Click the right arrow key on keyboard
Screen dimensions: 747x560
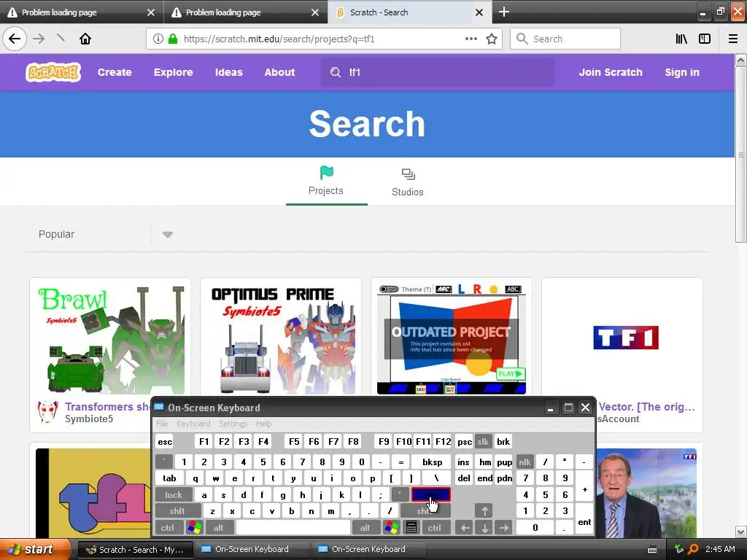click(503, 527)
